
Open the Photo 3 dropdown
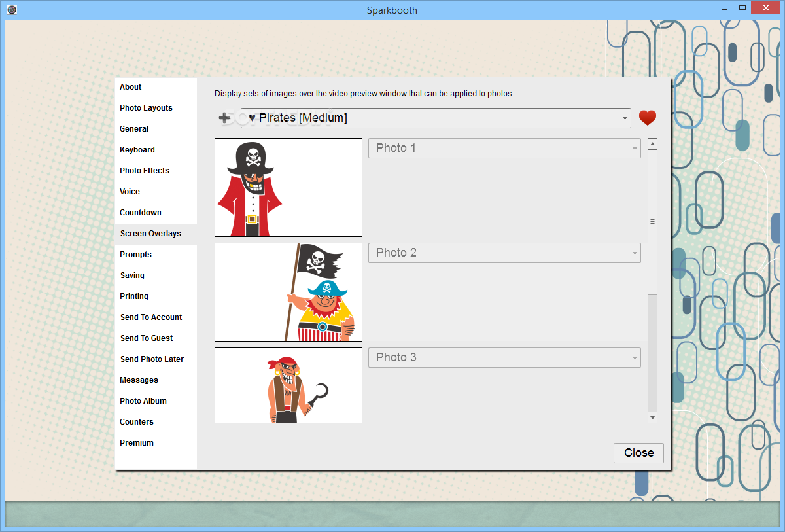tap(504, 357)
